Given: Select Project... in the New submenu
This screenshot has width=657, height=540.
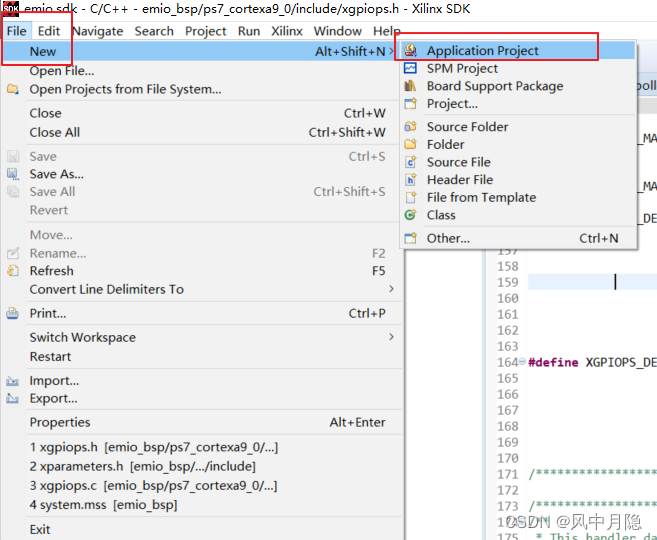Looking at the screenshot, I should (518, 103).
